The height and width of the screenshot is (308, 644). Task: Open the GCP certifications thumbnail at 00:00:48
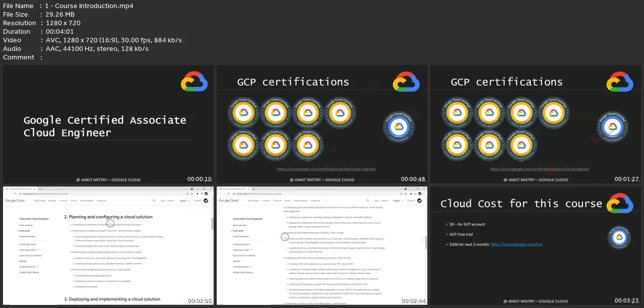coord(322,125)
